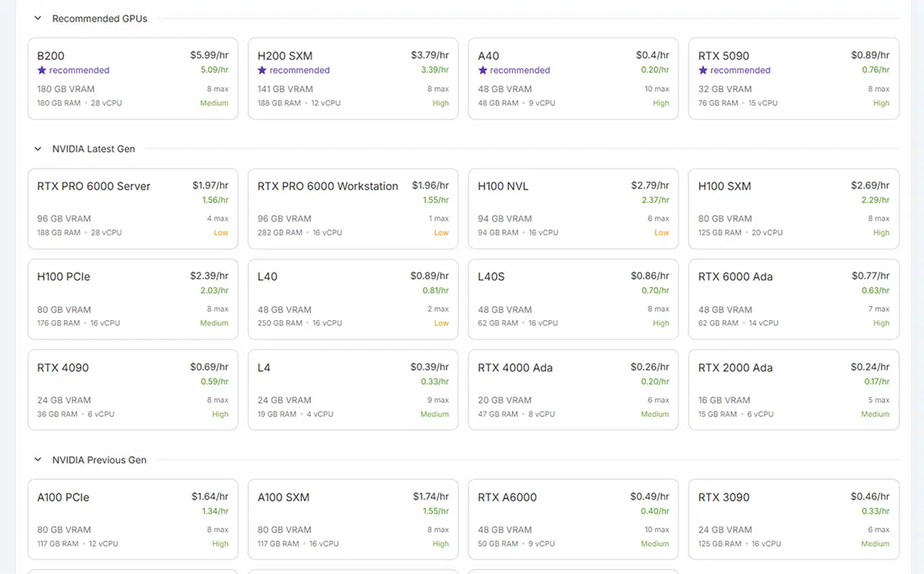Click the 7 max text on RTX 6000 Ada
The image size is (924, 574).
[879, 309]
